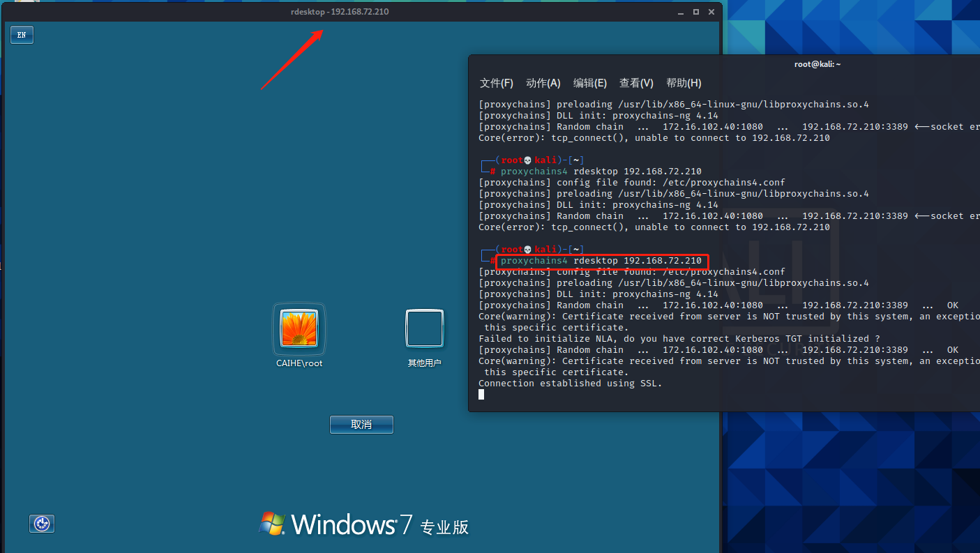Click the 取消 cancel button
This screenshot has width=980, height=553.
point(361,424)
